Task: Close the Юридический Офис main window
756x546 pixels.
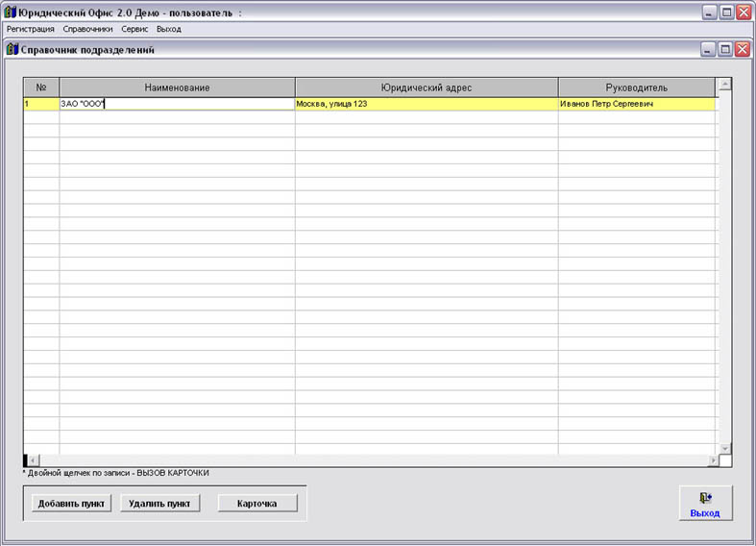Action: point(744,12)
